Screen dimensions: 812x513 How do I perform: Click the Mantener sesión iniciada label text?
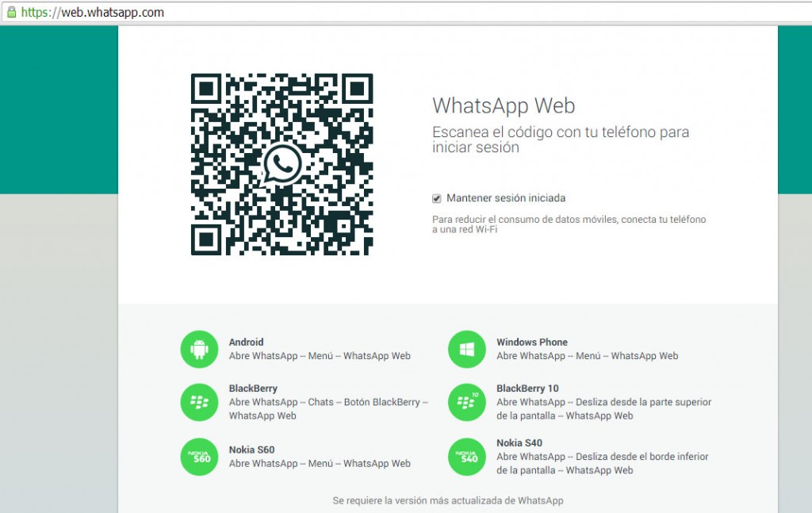tap(506, 198)
